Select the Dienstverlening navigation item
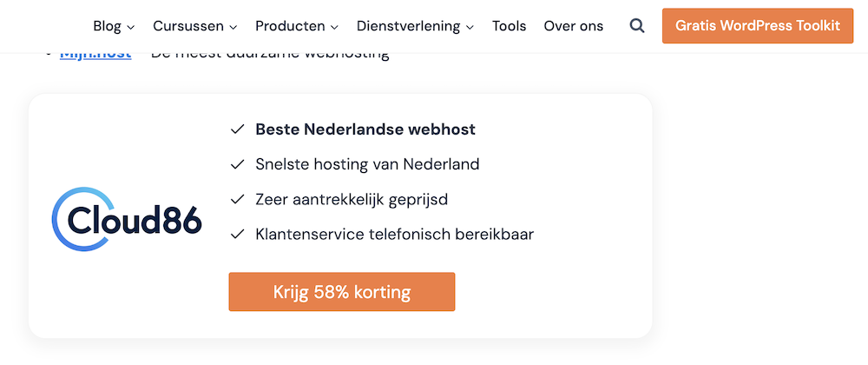 pos(408,26)
